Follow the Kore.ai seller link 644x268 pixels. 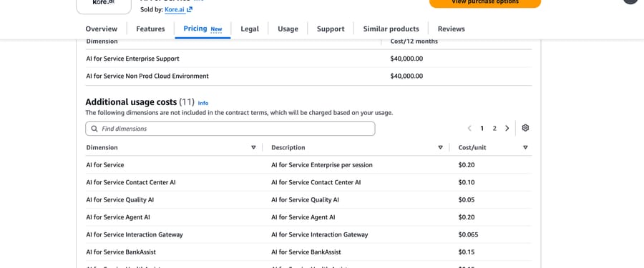pyautogui.click(x=175, y=9)
